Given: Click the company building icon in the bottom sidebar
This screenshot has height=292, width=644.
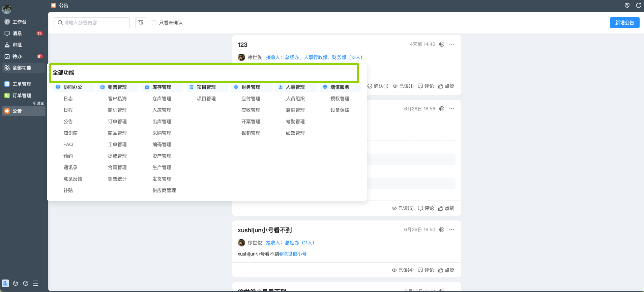Looking at the screenshot, I should [5, 283].
